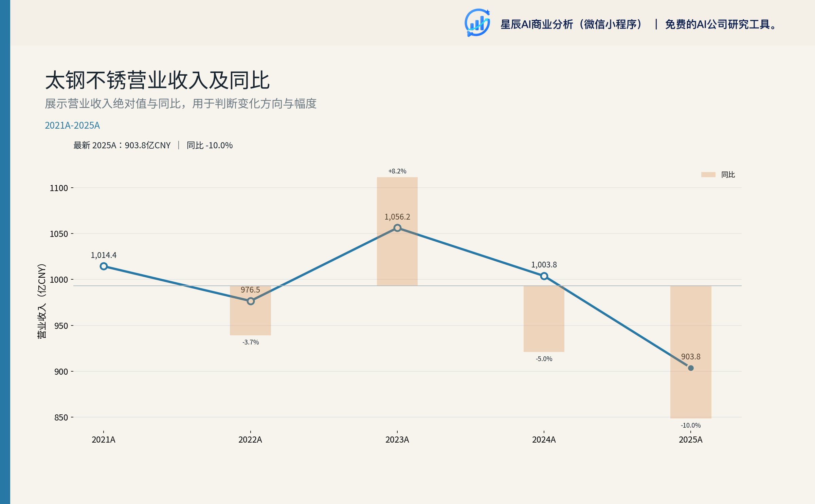Image resolution: width=815 pixels, height=504 pixels.
Task: Click the 2023A x-axis label
Action: click(x=397, y=440)
